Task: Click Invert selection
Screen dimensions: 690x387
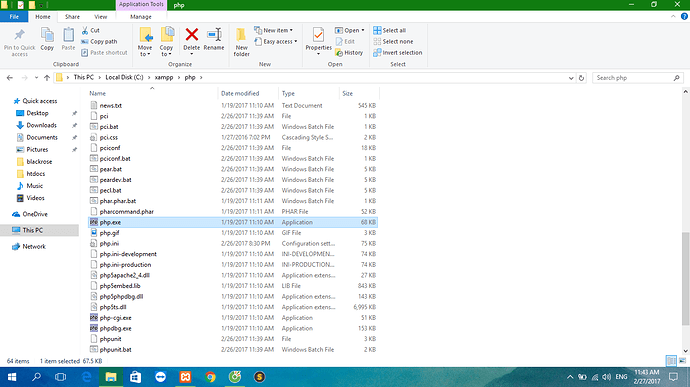Action: tap(397, 52)
